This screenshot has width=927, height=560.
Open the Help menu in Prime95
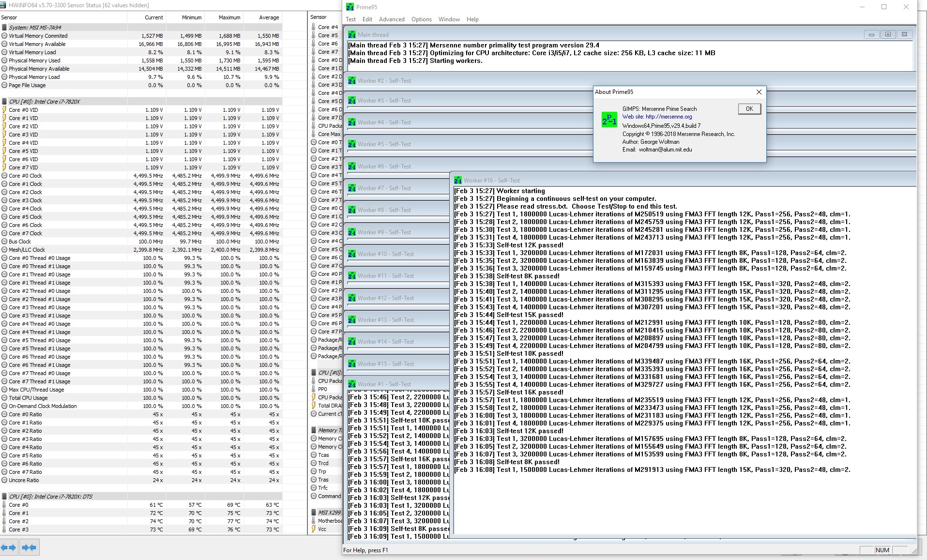[x=472, y=19]
